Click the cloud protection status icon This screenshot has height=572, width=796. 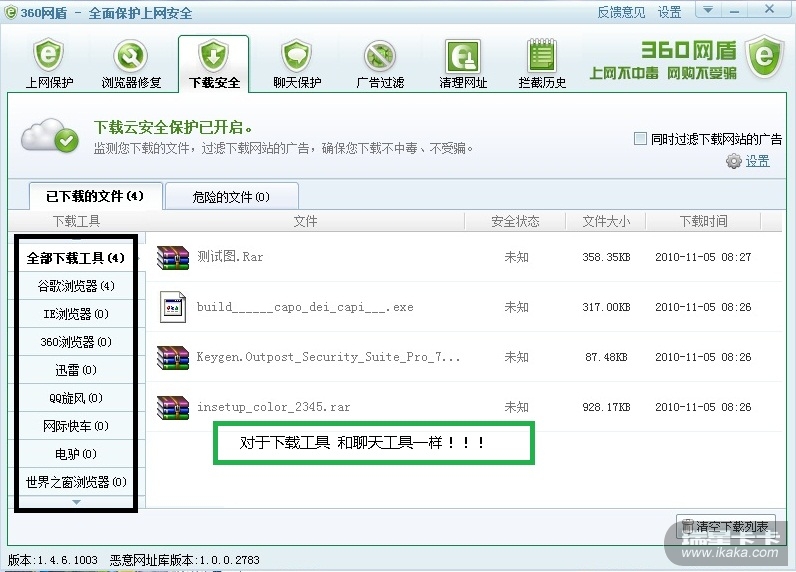click(50, 134)
